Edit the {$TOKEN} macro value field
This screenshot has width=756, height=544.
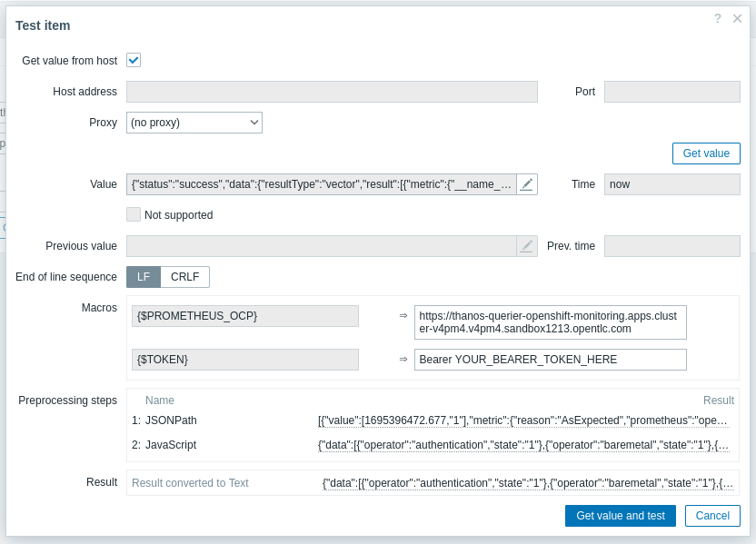[550, 360]
